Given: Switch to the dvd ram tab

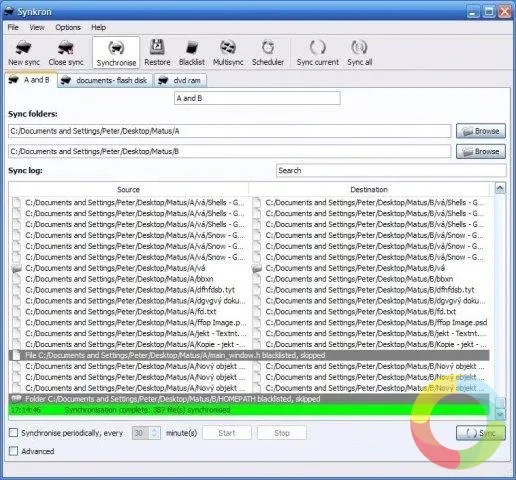Looking at the screenshot, I should pyautogui.click(x=180, y=80).
